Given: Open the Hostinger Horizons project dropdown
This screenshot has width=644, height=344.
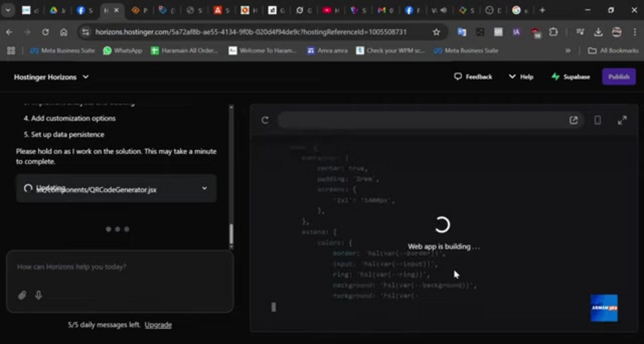Looking at the screenshot, I should (x=85, y=76).
